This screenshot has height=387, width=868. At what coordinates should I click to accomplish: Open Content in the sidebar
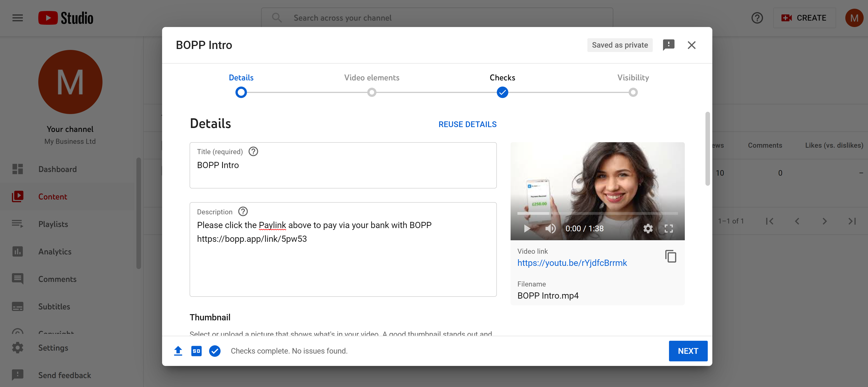(67, 196)
